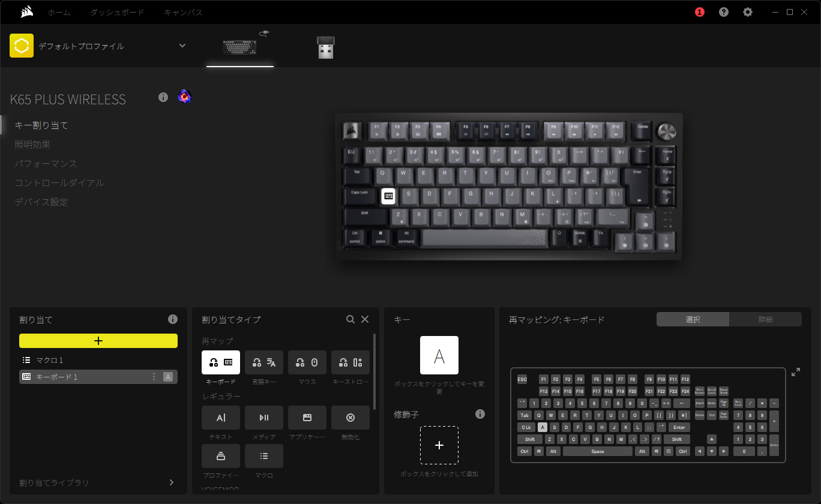The width and height of the screenshot is (821, 504).
Task: Select the wired keyboard device thumbnail
Action: [x=240, y=46]
